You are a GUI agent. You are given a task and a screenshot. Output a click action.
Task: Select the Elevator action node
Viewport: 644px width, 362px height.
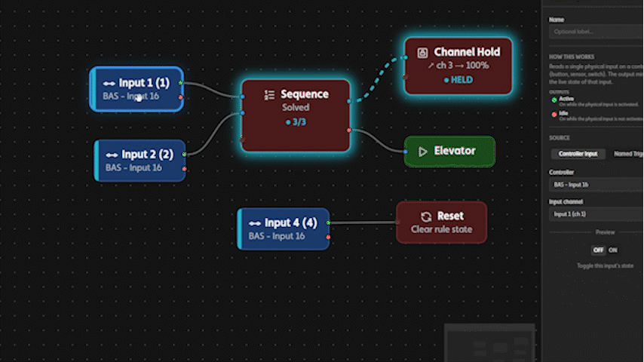(x=450, y=152)
